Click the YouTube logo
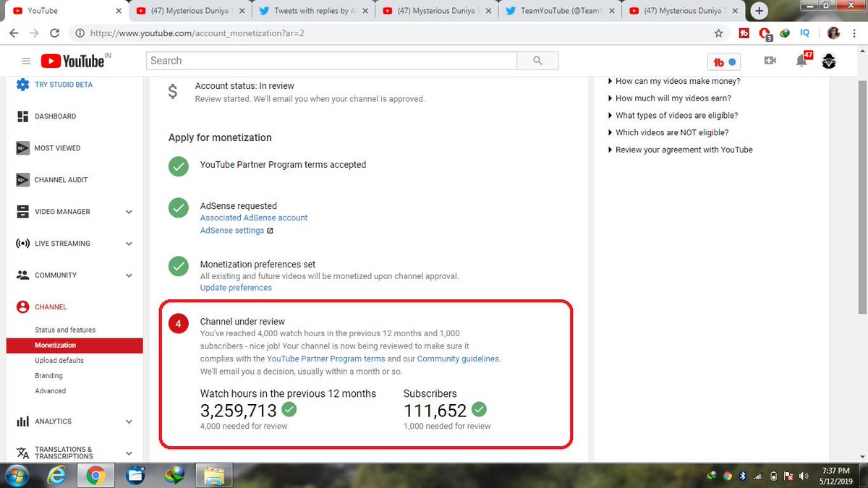 coord(72,61)
